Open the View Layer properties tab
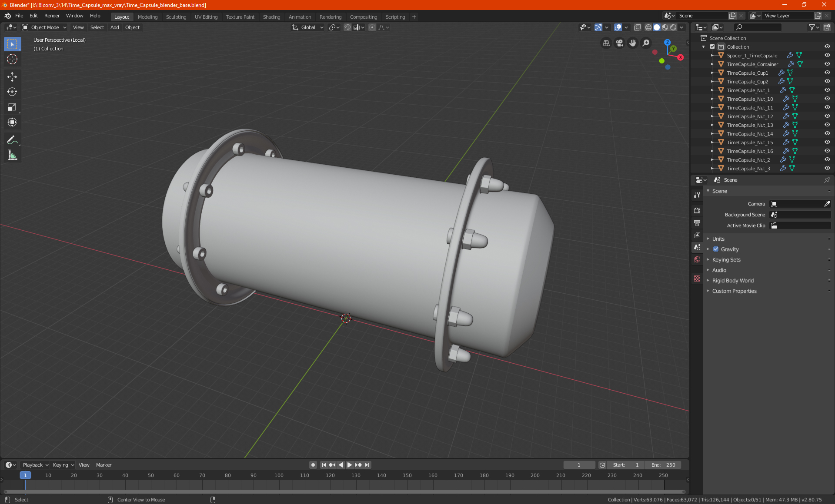This screenshot has width=835, height=504. point(697,235)
